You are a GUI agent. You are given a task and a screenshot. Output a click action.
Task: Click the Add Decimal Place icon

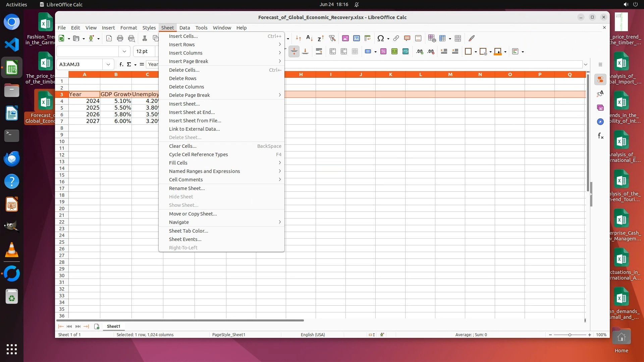(419, 51)
